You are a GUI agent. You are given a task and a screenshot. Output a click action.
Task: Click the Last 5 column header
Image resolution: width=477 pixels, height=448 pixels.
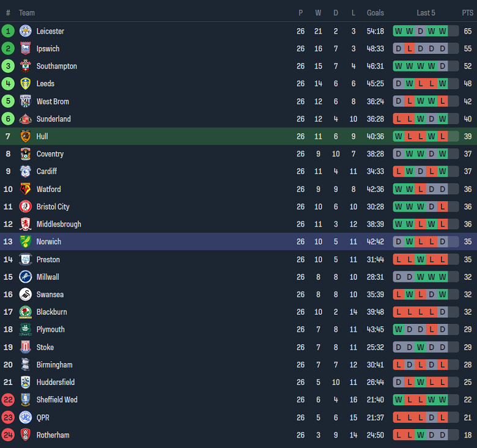[426, 13]
